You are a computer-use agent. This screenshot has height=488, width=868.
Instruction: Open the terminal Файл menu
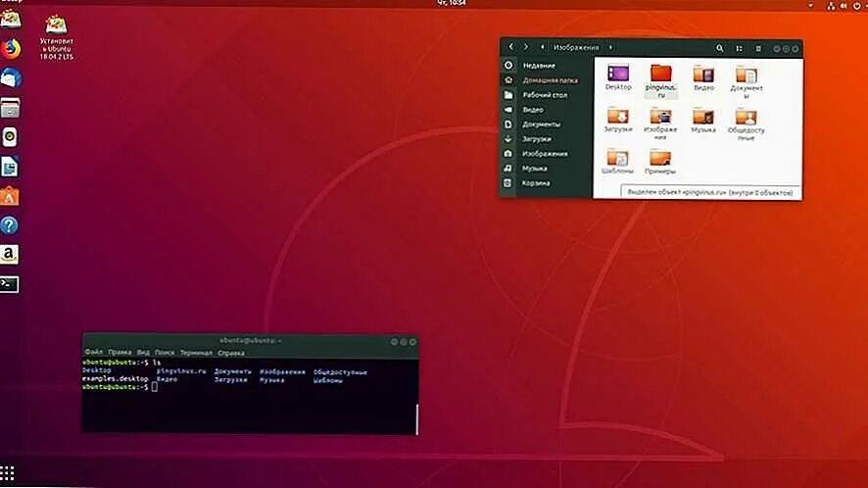(x=93, y=353)
